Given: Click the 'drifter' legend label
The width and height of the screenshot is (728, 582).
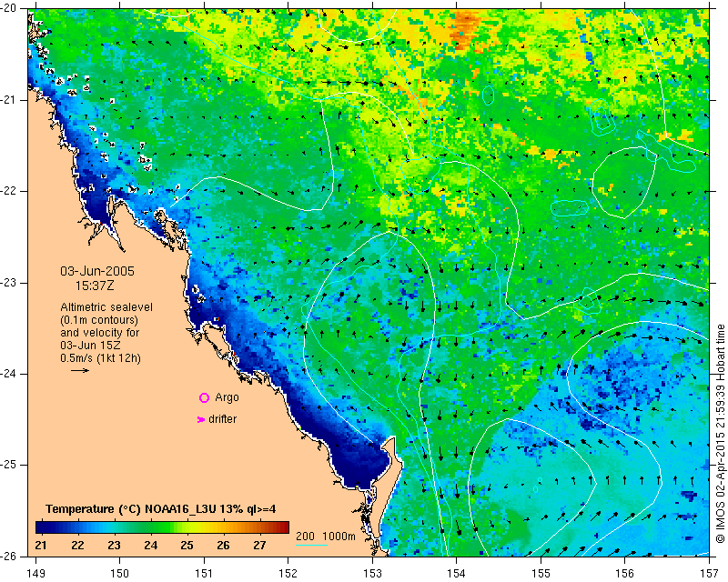Looking at the screenshot, I should click(222, 419).
